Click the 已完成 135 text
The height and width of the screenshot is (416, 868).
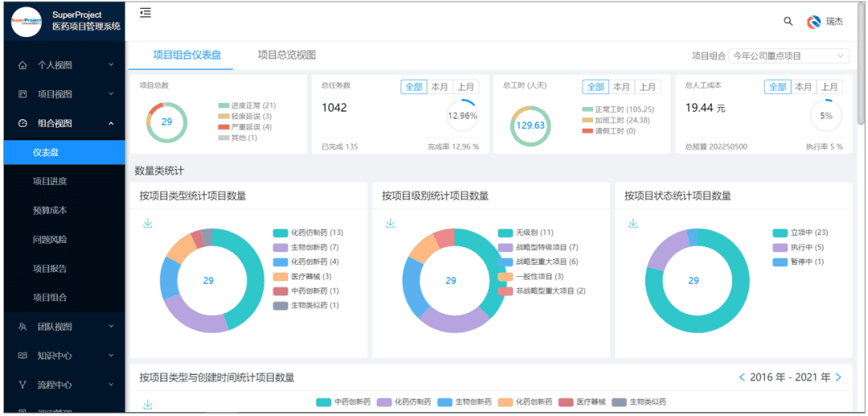pos(340,146)
